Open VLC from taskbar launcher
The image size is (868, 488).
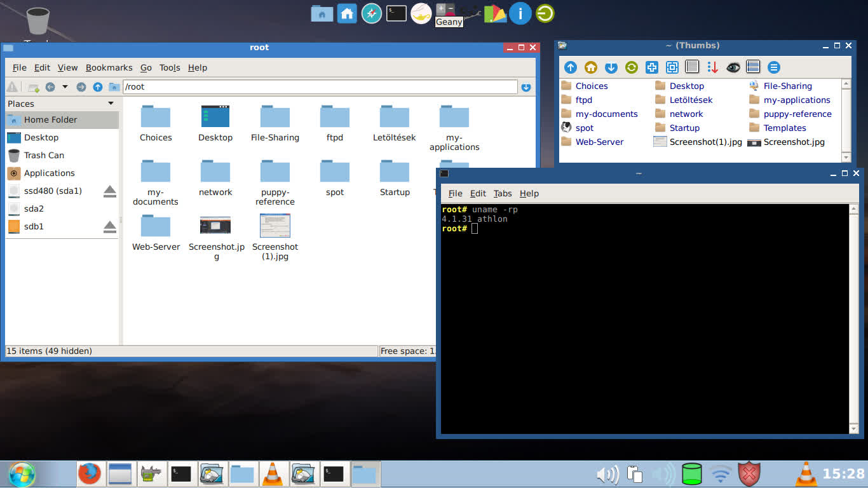[x=273, y=474]
